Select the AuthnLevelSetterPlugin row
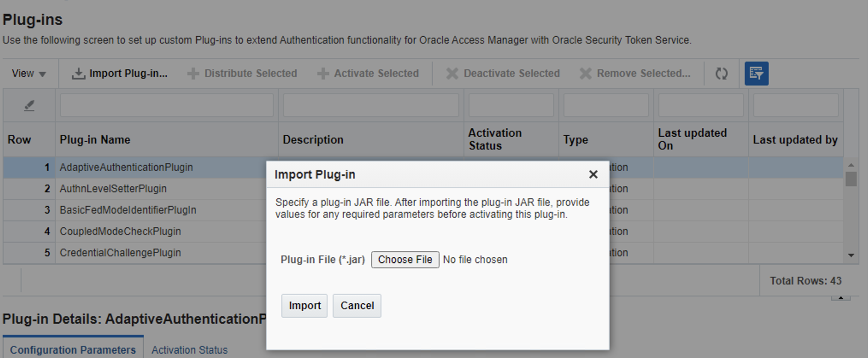The width and height of the screenshot is (868, 358). tap(113, 188)
